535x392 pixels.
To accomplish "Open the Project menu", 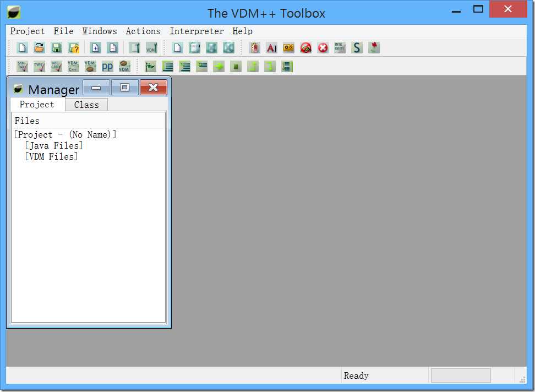I will point(28,31).
